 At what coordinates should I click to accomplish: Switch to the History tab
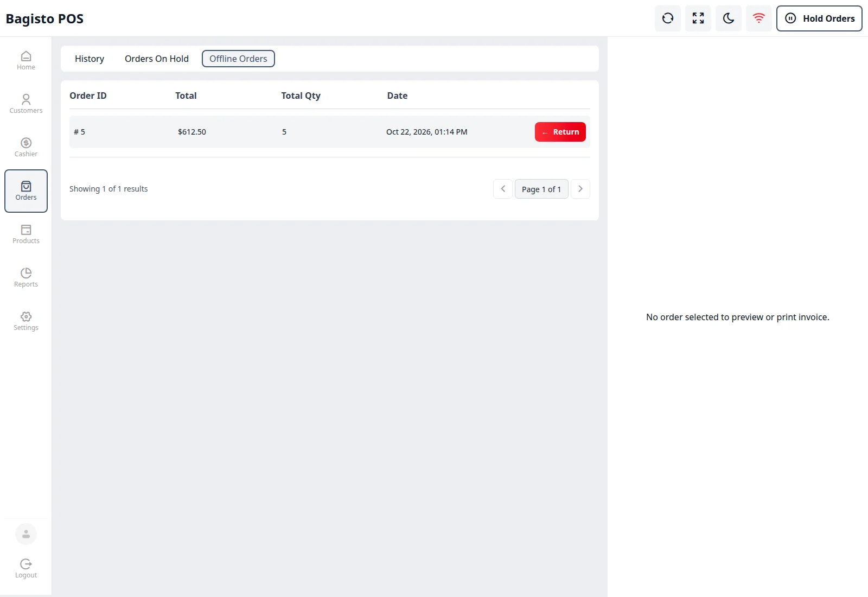pos(90,59)
